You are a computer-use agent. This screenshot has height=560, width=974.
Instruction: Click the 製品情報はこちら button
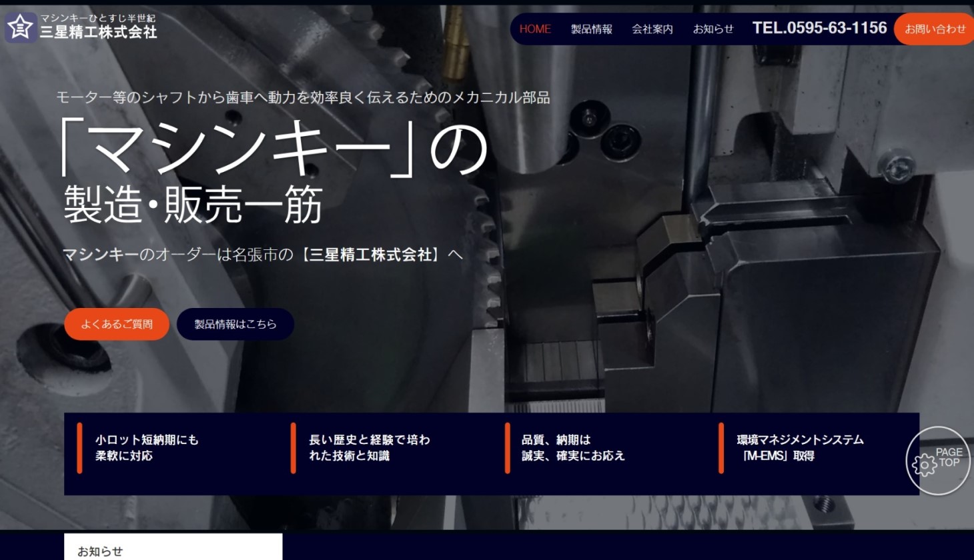click(235, 324)
